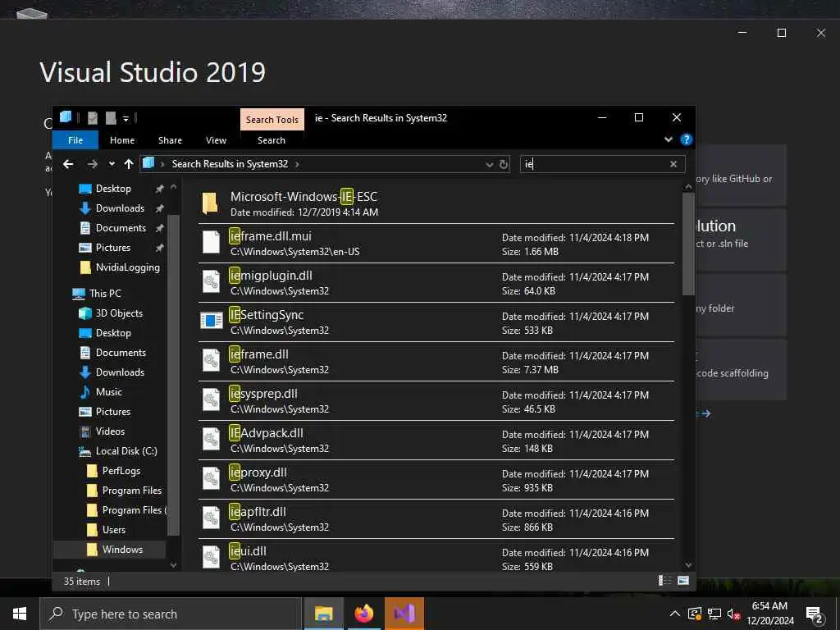Select the iemigplugin.dll file icon

[x=211, y=282]
